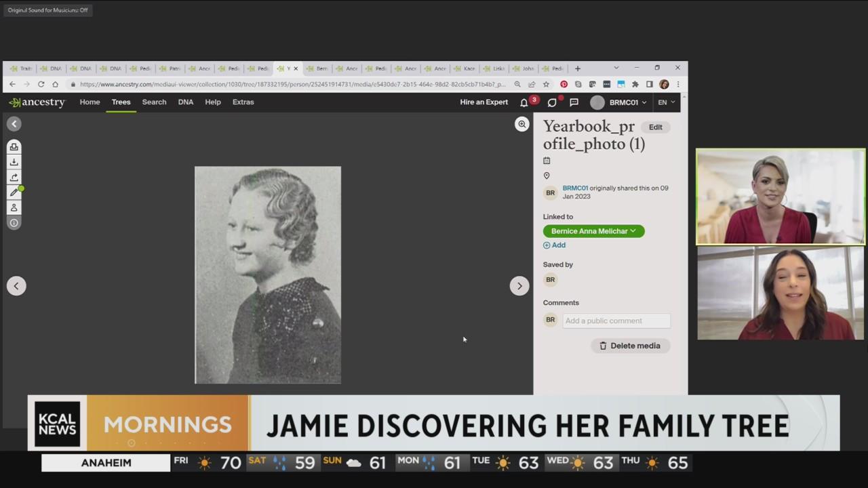The height and width of the screenshot is (488, 868).
Task: Open the messages chat icon
Action: [x=574, y=102]
